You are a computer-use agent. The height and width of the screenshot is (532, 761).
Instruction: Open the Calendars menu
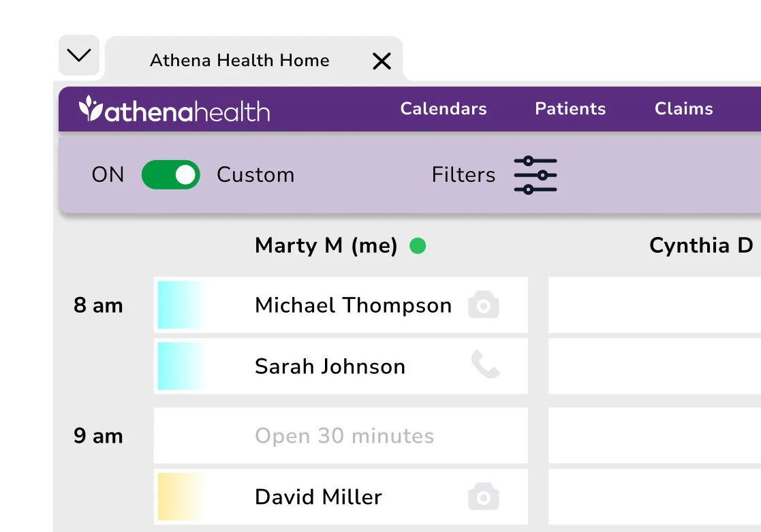(x=443, y=109)
